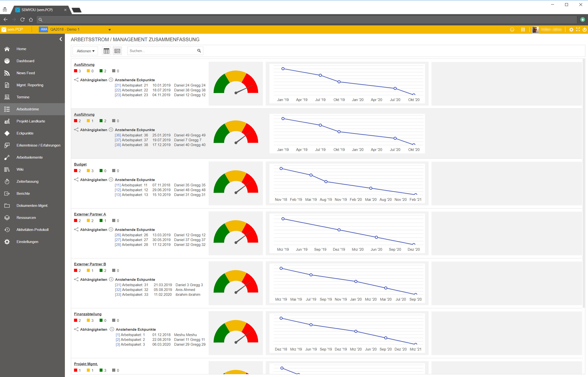Viewport: 588px width, 377px height.
Task: Click the logout power icon
Action: coord(585,29)
